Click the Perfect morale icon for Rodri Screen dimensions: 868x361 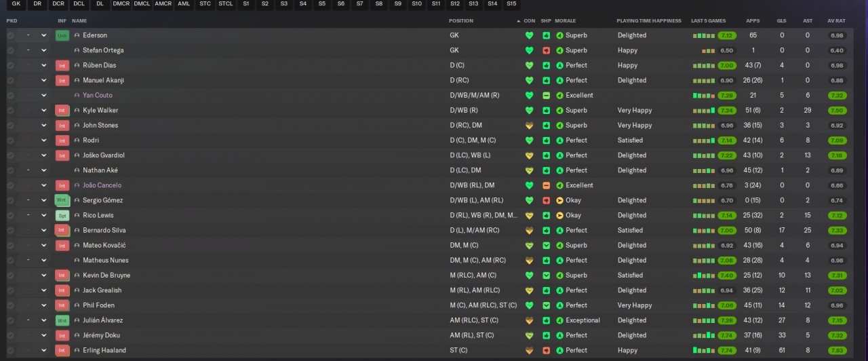click(559, 140)
